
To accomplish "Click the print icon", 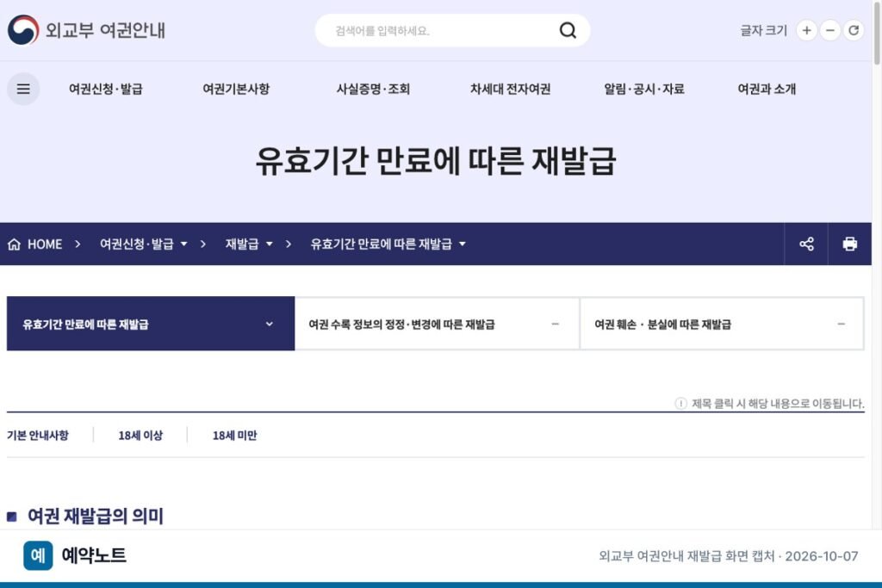I will click(850, 244).
